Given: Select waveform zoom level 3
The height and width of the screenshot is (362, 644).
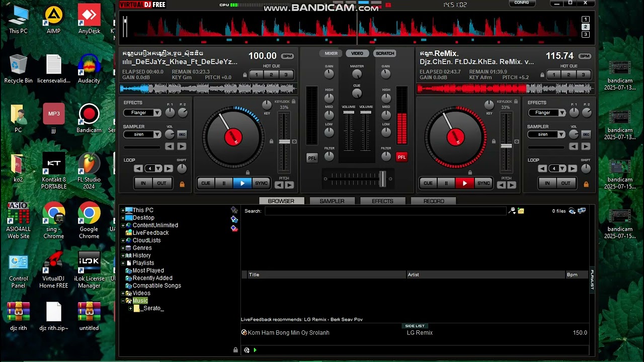Looking at the screenshot, I should 585,35.
